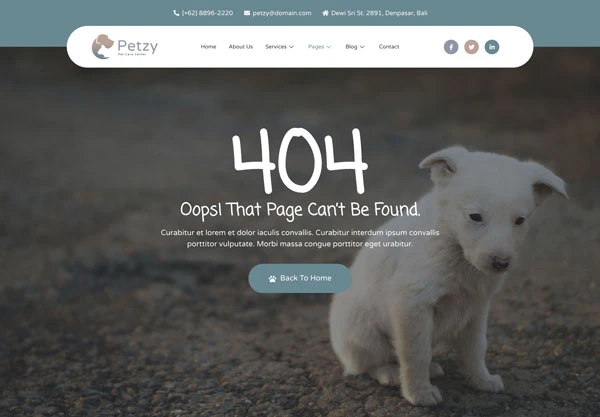Click the LinkedIn social icon

pos(492,47)
